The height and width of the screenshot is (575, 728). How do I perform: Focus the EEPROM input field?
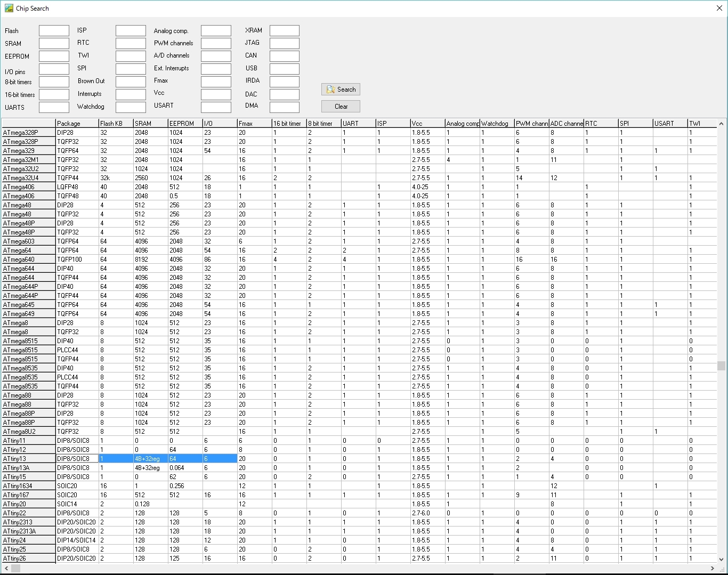[x=54, y=56]
